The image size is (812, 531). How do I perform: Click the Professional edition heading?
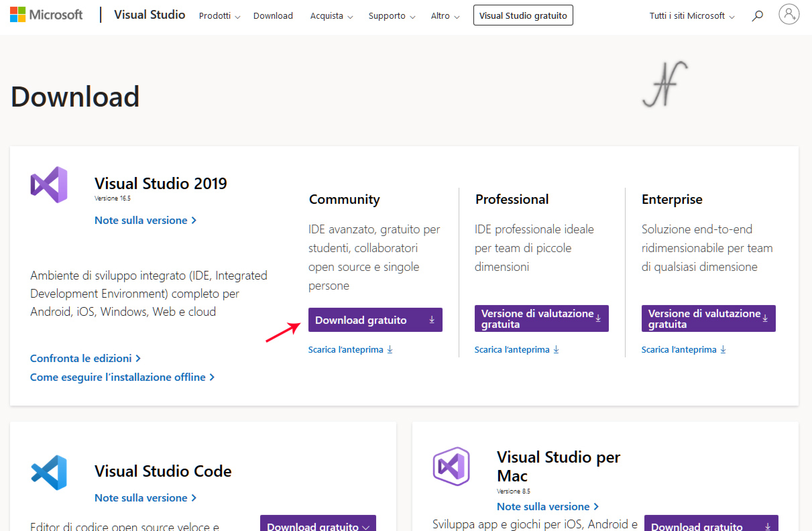point(512,199)
